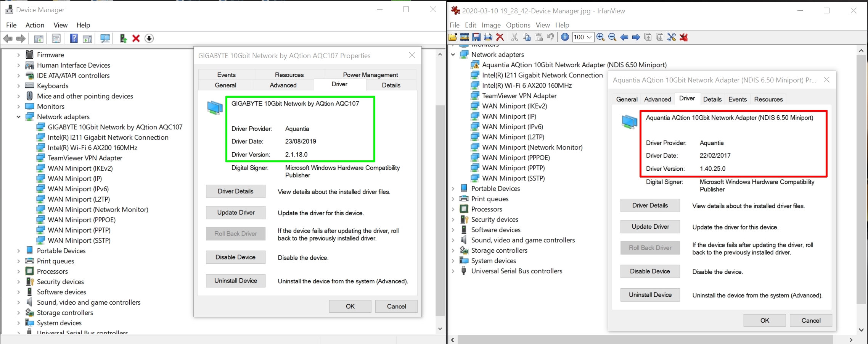Click IrfanView's horizontal scrollbar right arrow

(x=851, y=340)
